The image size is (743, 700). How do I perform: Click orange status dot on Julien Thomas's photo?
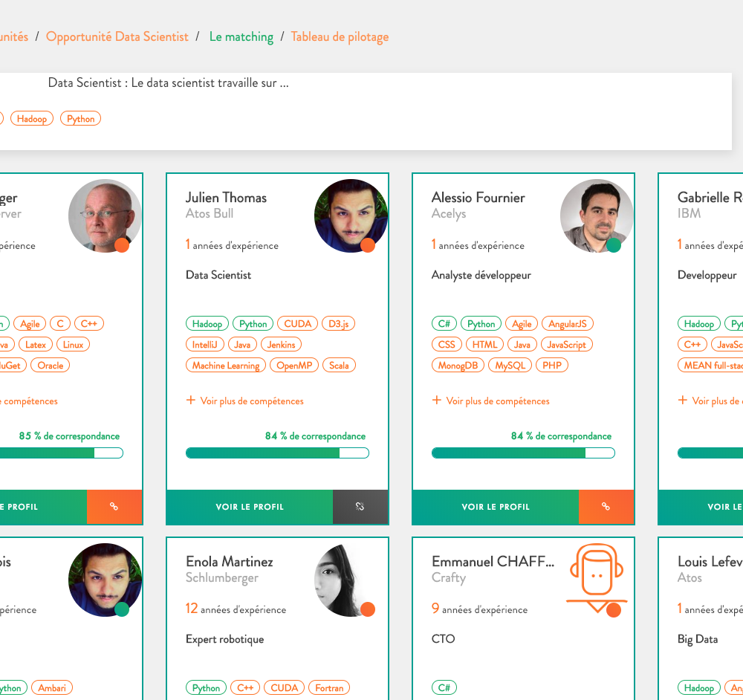click(368, 245)
